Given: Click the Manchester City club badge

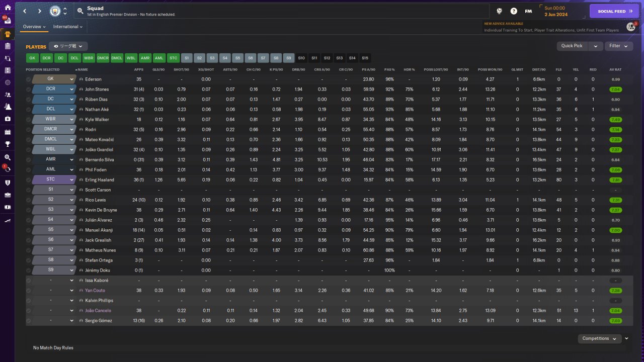Looking at the screenshot, I should click(x=55, y=11).
